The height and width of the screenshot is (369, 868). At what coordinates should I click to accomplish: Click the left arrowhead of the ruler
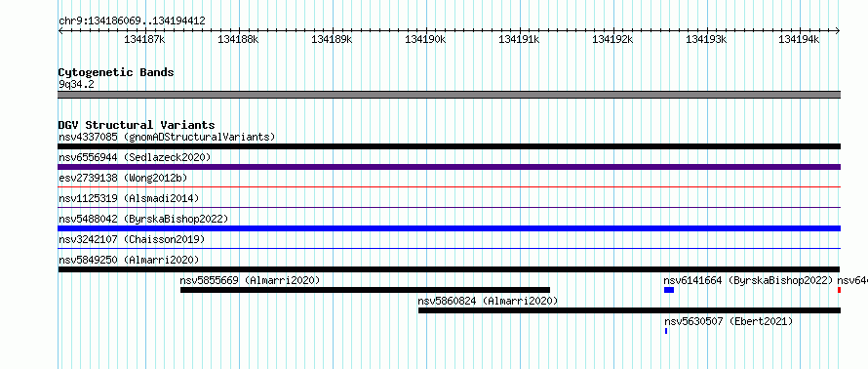tap(60, 30)
